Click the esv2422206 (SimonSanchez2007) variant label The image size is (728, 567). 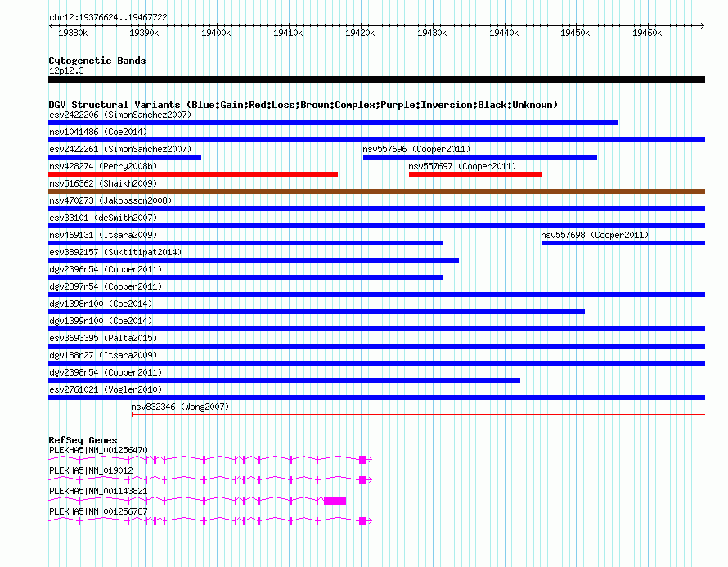(120, 115)
